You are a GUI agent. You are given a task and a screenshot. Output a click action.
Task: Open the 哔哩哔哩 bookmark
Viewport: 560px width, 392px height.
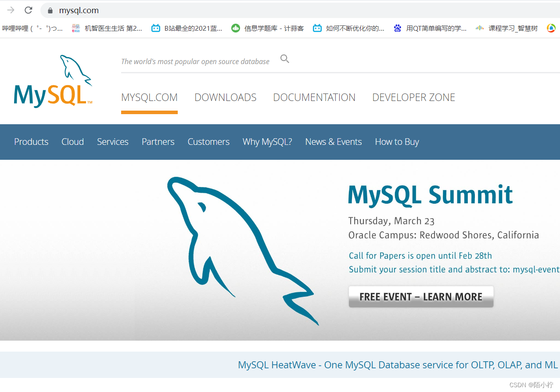coord(32,28)
